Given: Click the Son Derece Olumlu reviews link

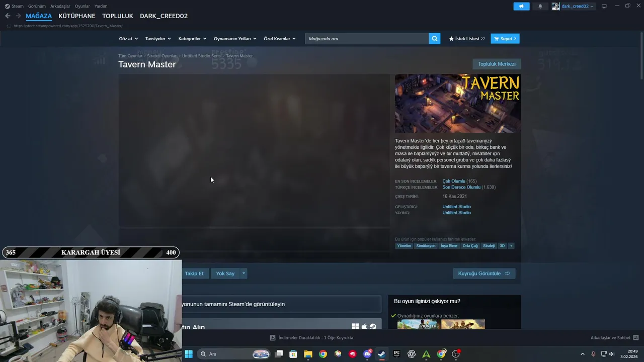Looking at the screenshot, I should click(461, 187).
